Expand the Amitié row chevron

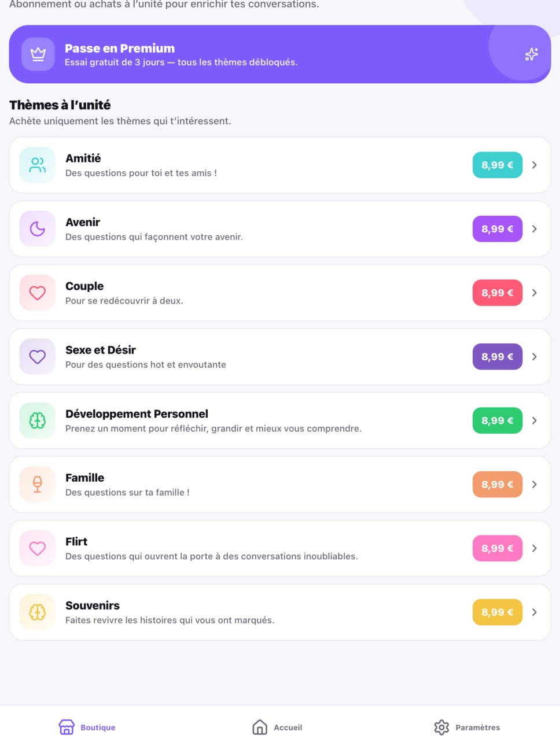coord(535,165)
